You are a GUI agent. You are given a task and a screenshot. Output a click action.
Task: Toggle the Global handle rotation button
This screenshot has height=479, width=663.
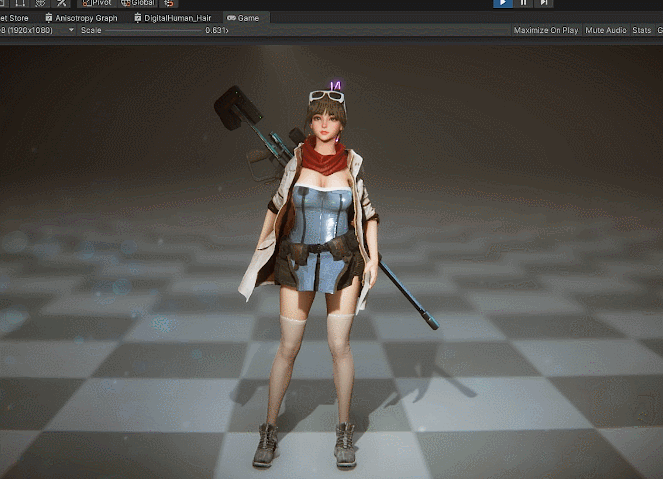click(137, 3)
